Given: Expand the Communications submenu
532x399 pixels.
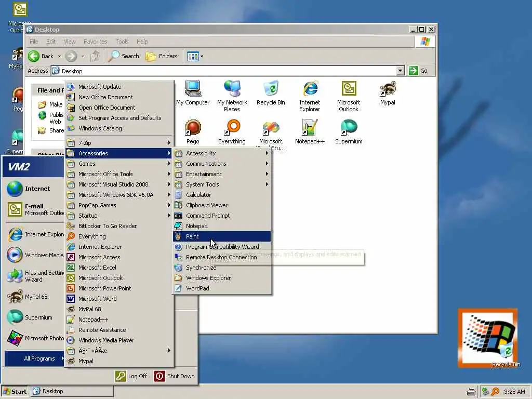Looking at the screenshot, I should 222,164.
